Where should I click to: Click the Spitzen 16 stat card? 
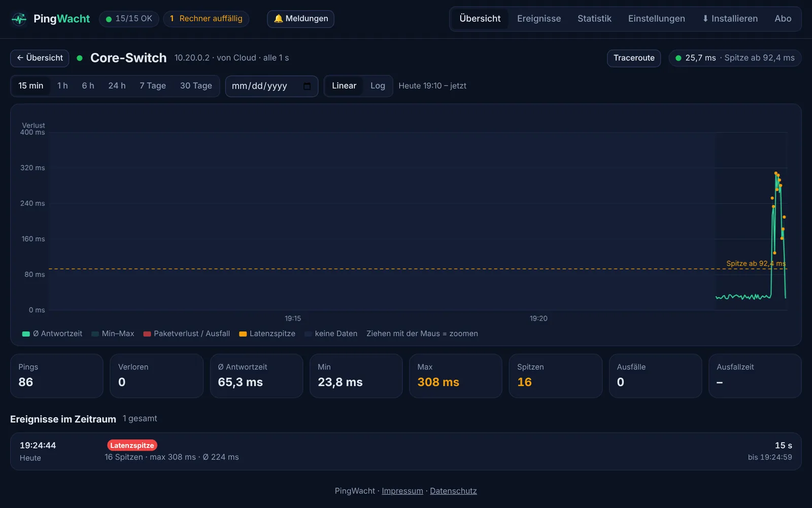point(556,376)
